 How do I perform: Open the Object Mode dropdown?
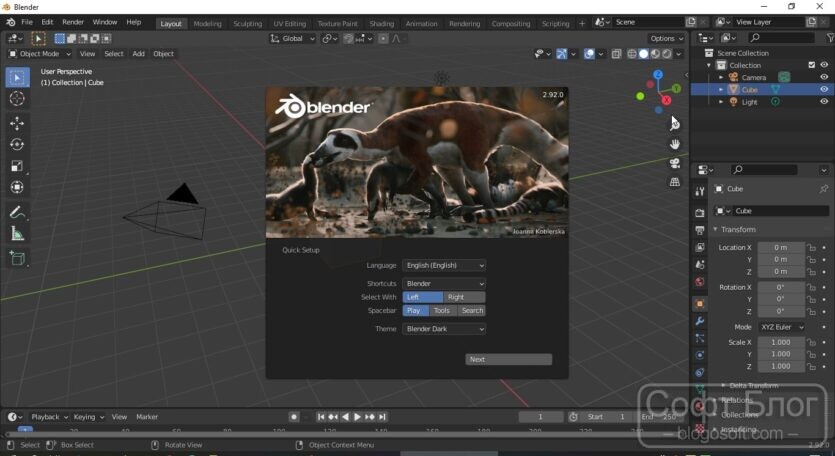[x=39, y=54]
